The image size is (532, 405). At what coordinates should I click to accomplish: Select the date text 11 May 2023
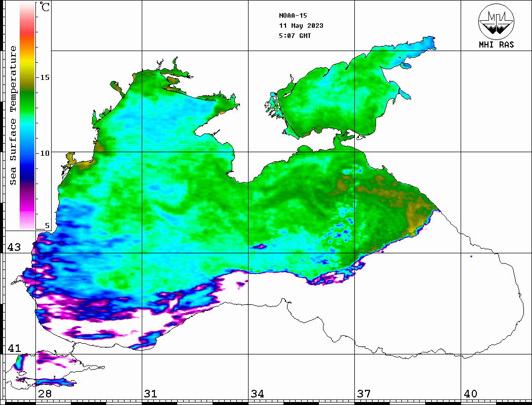click(x=301, y=26)
